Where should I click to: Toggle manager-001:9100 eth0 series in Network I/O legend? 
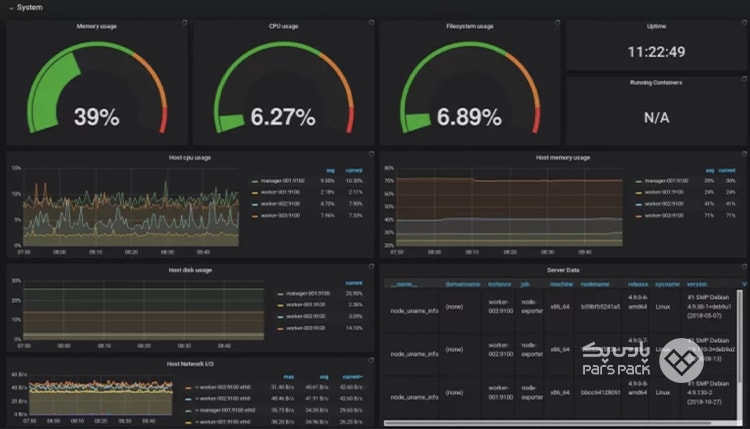[225, 410]
